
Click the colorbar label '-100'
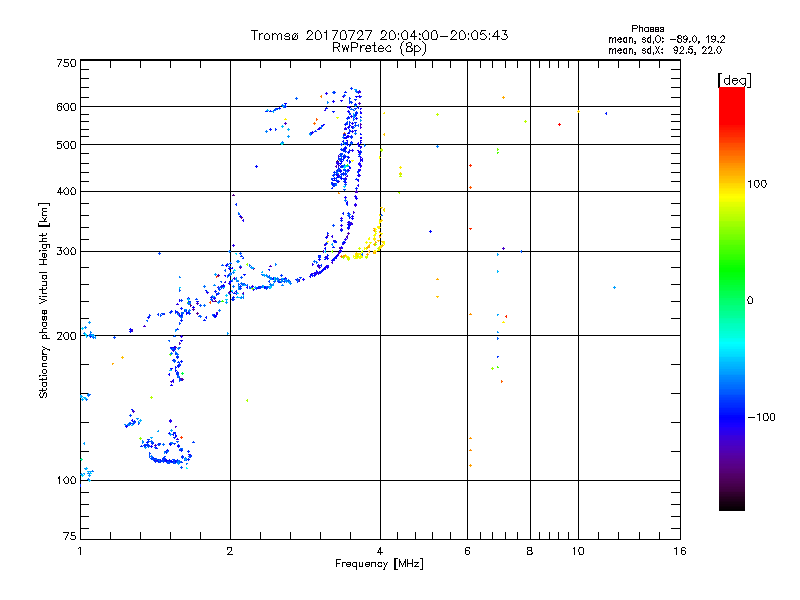pos(761,417)
